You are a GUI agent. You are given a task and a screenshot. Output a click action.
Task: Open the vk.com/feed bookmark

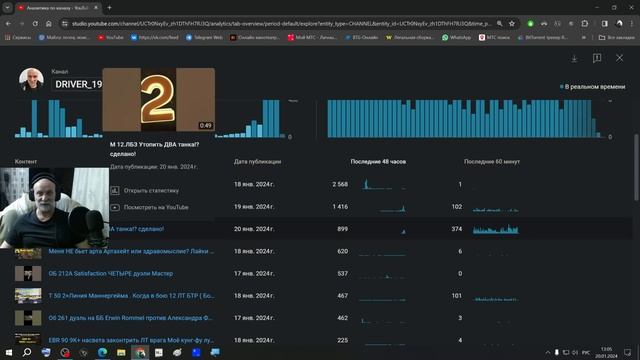coord(154,37)
